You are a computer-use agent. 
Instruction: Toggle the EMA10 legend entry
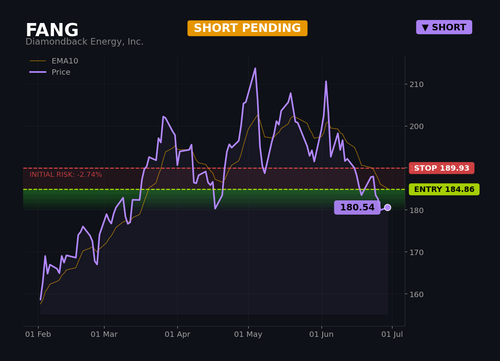click(54, 61)
